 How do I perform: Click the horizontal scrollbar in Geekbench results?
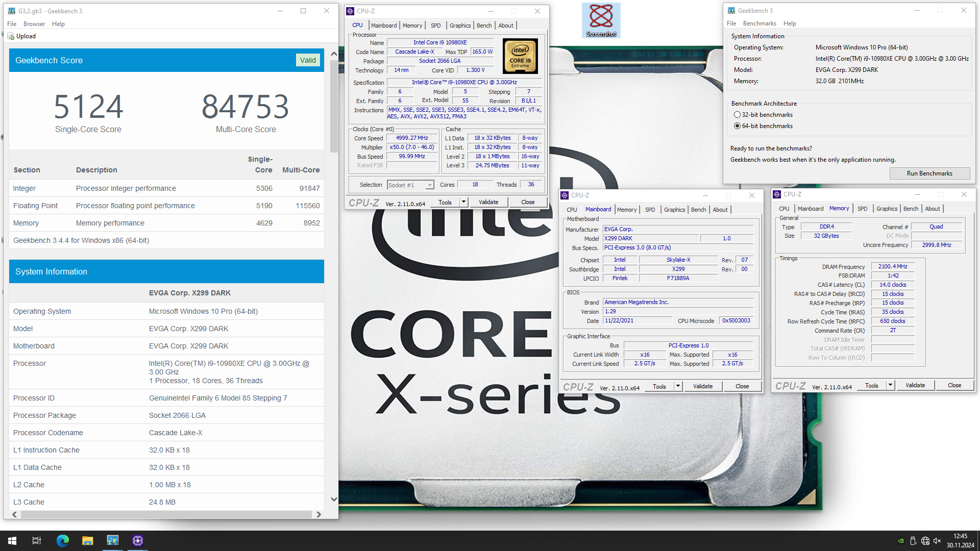(166, 514)
